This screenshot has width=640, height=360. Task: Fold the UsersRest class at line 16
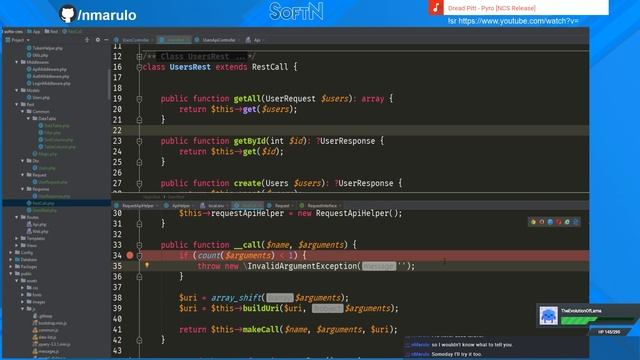coord(139,67)
